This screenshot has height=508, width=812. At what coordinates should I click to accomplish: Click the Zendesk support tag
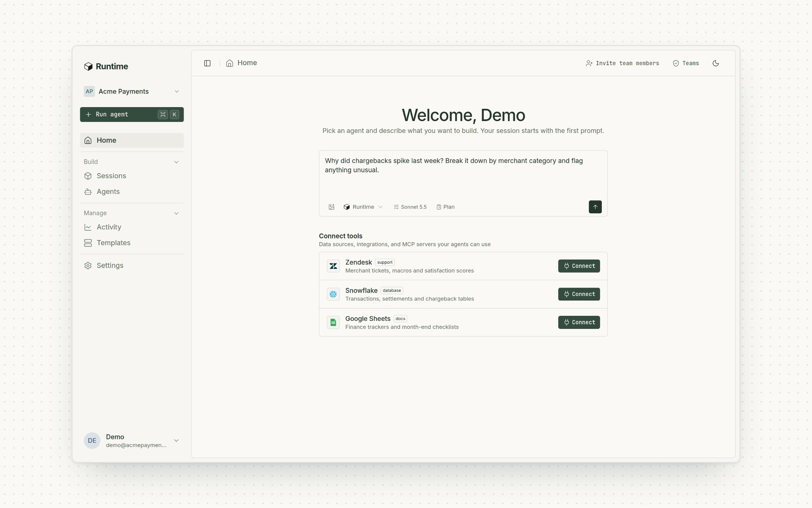[x=385, y=262]
